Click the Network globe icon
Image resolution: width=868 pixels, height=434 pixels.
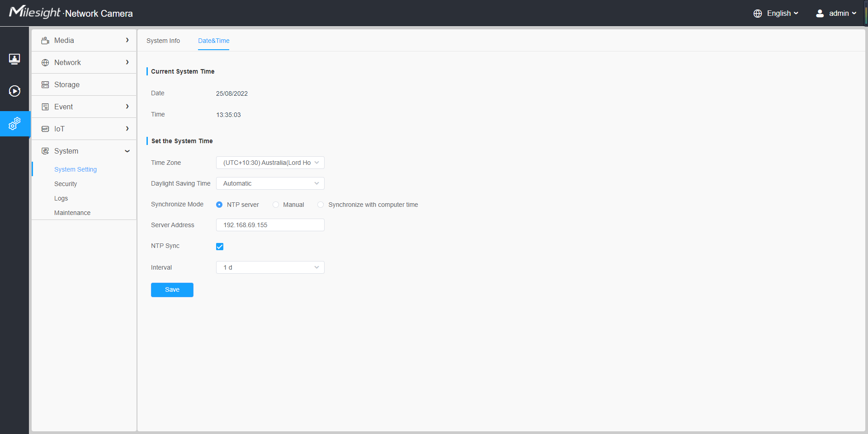[x=45, y=63]
